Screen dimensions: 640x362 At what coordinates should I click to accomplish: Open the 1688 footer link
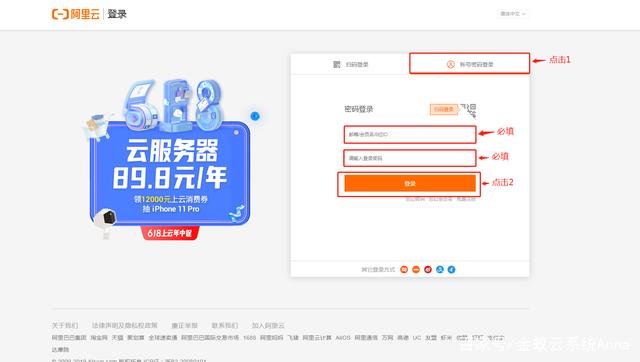pyautogui.click(x=249, y=338)
